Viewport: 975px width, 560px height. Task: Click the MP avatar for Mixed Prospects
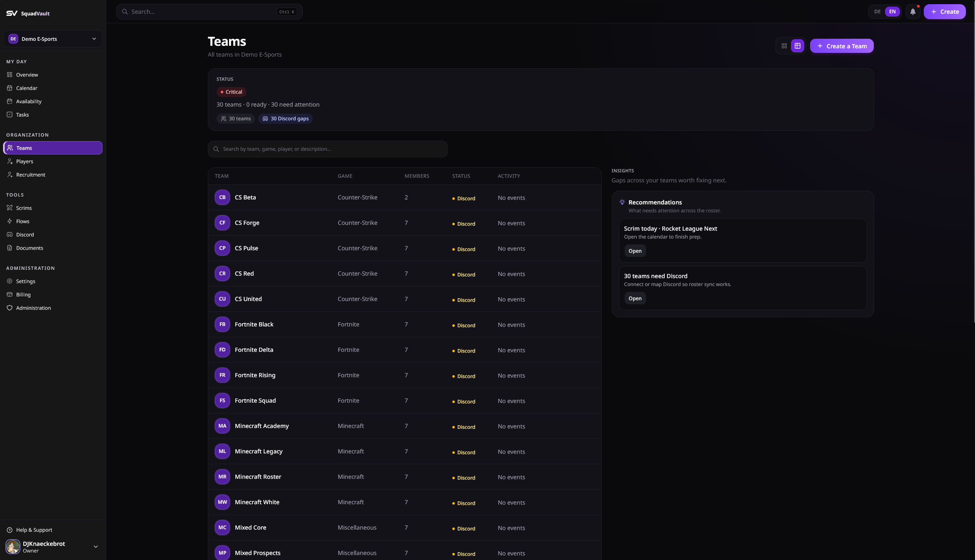click(222, 553)
